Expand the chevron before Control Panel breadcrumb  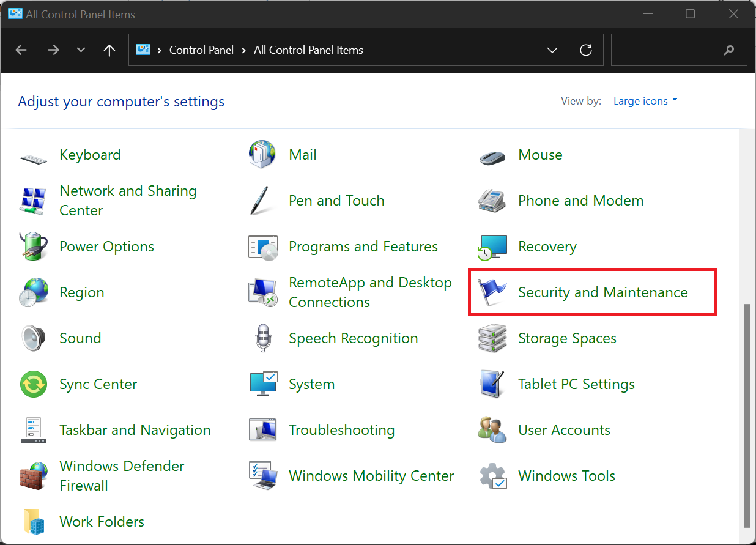point(160,50)
